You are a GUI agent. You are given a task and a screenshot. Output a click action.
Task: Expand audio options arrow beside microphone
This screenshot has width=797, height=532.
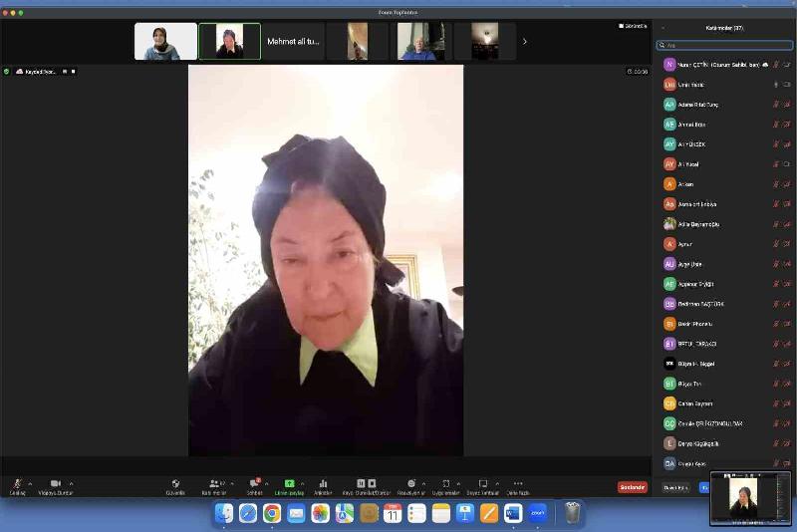(30, 483)
